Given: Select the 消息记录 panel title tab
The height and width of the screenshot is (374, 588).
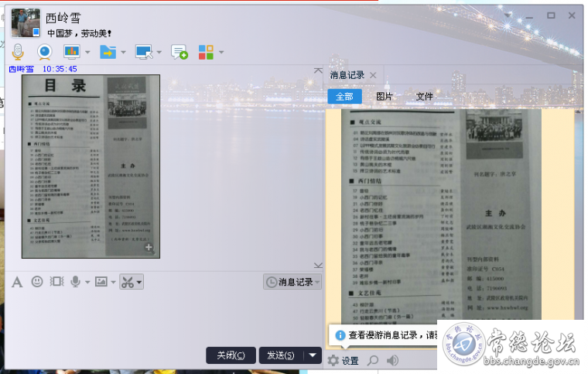Looking at the screenshot, I should click(x=347, y=75).
